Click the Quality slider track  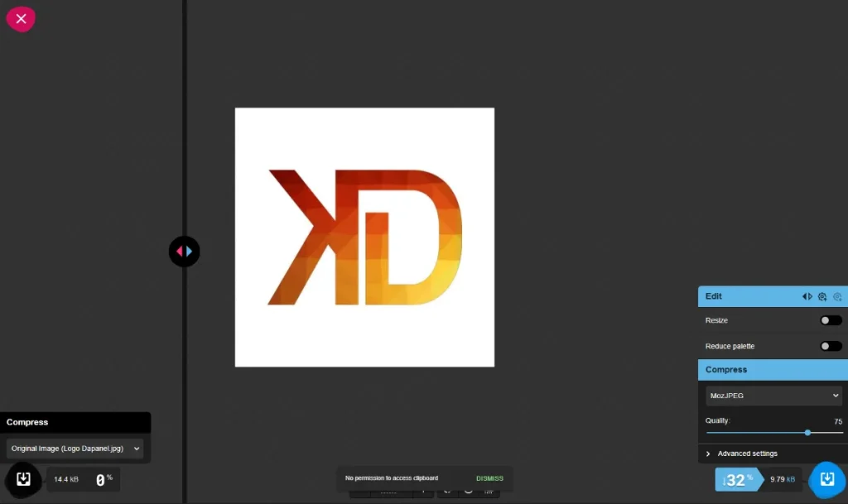pyautogui.click(x=774, y=433)
